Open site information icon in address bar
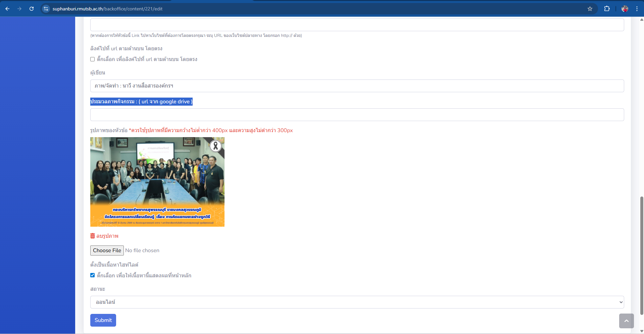Viewport: 644px width, 334px height. pyautogui.click(x=46, y=9)
